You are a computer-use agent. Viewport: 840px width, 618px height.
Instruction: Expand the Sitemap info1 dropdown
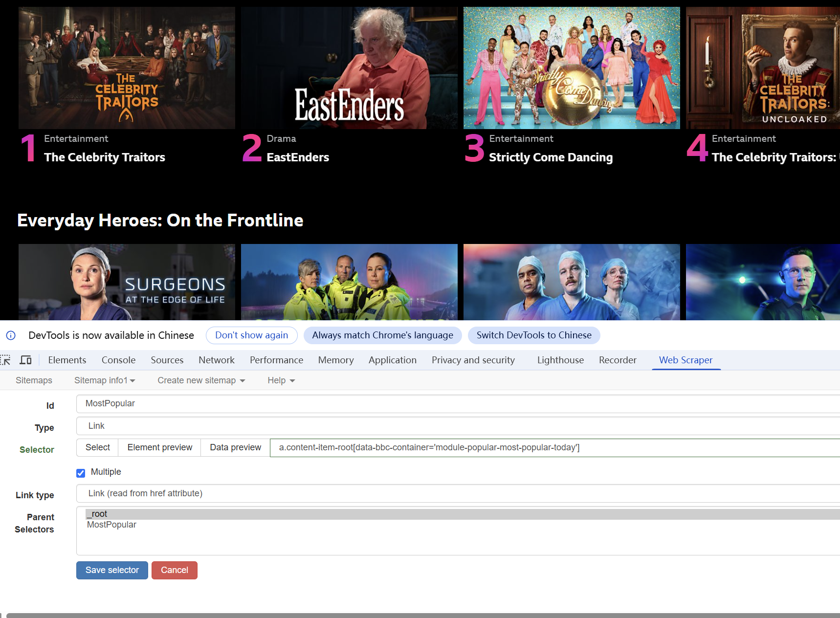[x=105, y=380]
